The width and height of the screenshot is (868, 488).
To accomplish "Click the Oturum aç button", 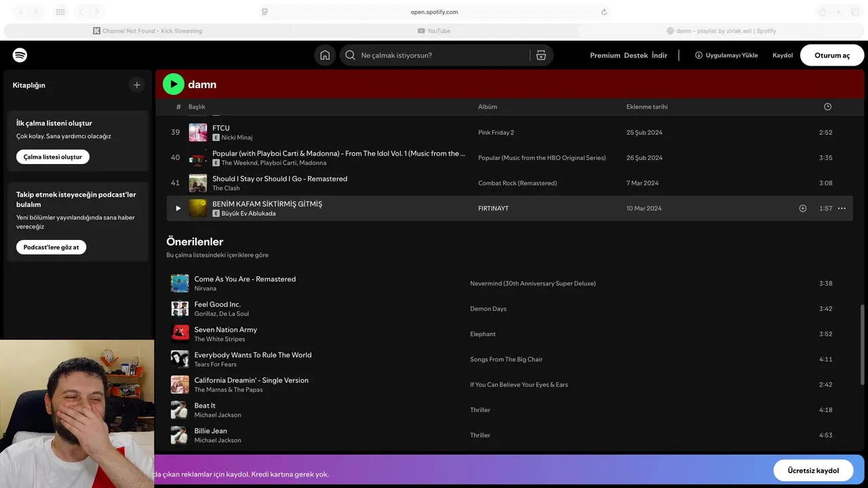I will (x=832, y=55).
